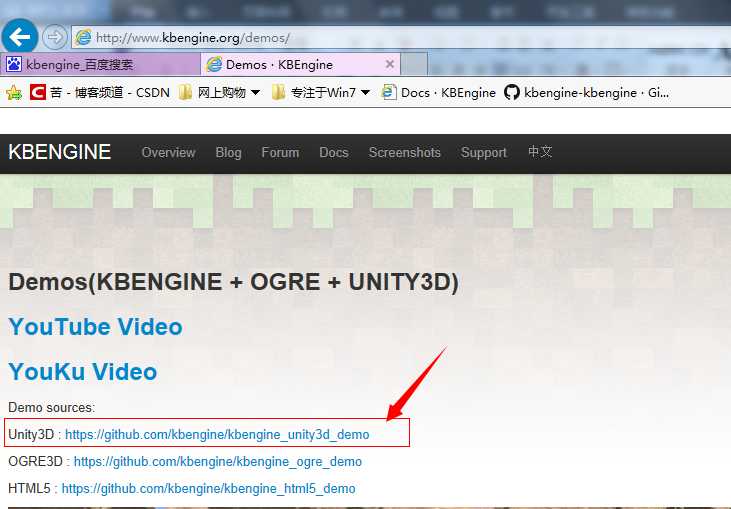
Task: Expand the 网上购物 favorites folder
Action: coord(220,92)
